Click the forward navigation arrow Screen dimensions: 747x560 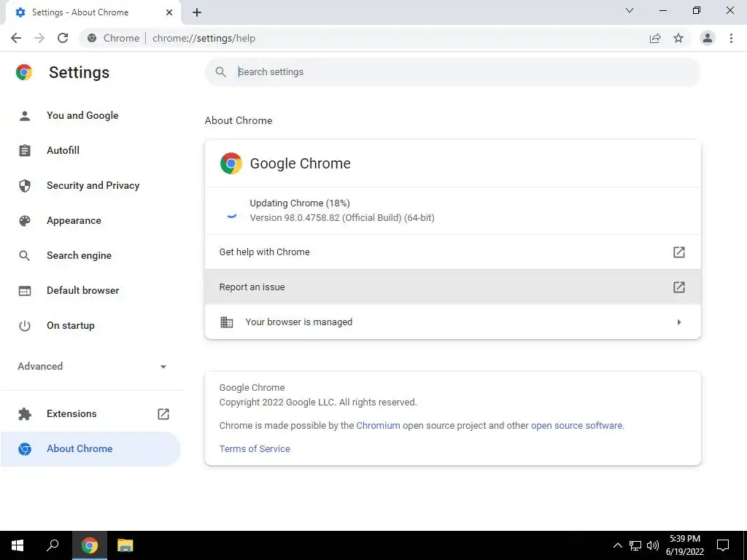tap(39, 38)
